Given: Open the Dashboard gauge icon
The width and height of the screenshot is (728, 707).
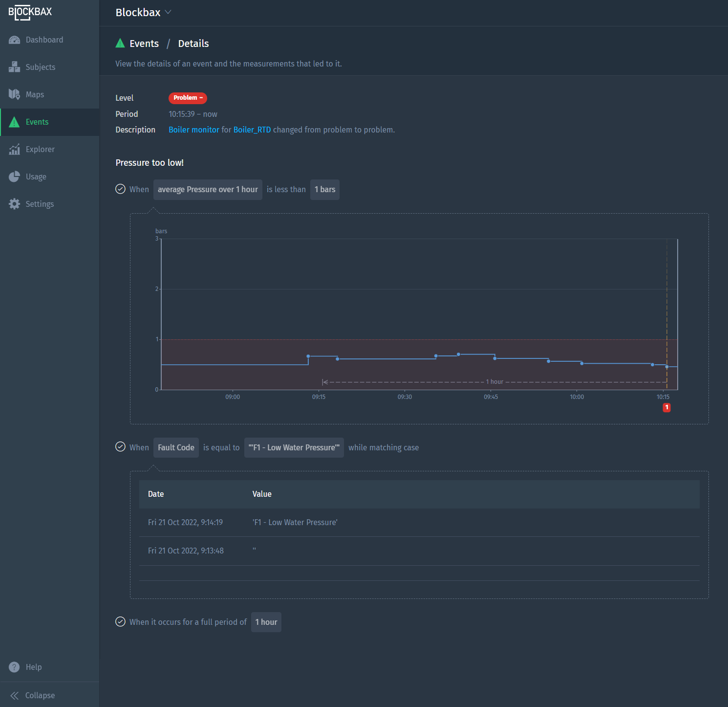Looking at the screenshot, I should click(14, 40).
